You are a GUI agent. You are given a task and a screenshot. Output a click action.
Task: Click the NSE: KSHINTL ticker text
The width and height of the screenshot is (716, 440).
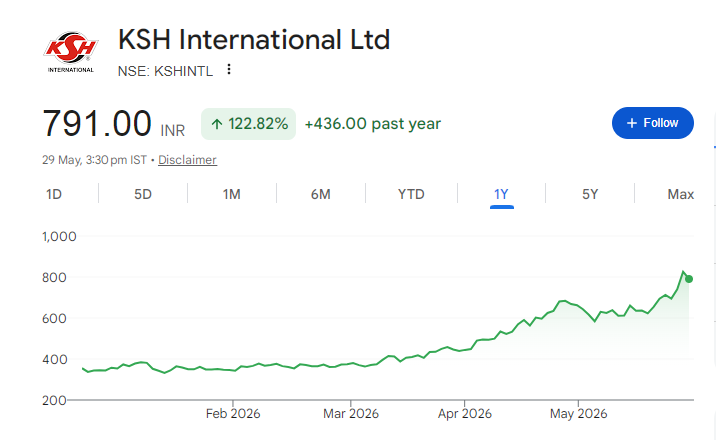coord(165,71)
